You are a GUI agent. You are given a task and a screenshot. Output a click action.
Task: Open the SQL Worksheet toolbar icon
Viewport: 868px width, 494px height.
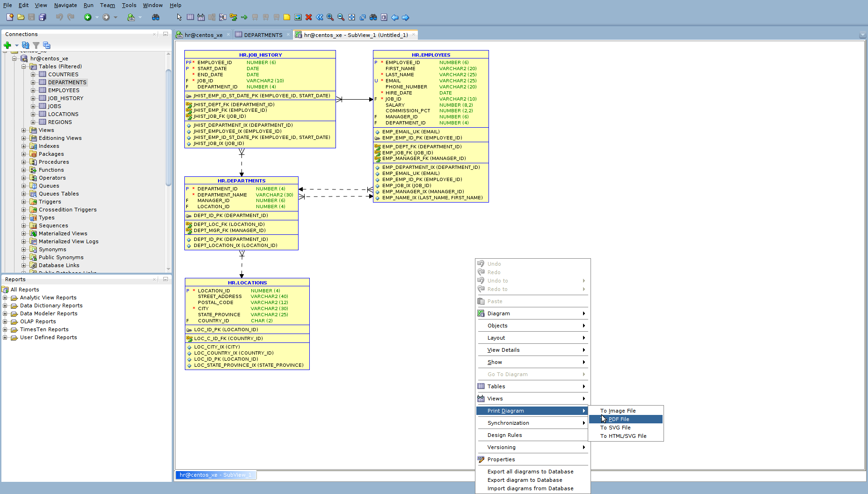(x=131, y=17)
